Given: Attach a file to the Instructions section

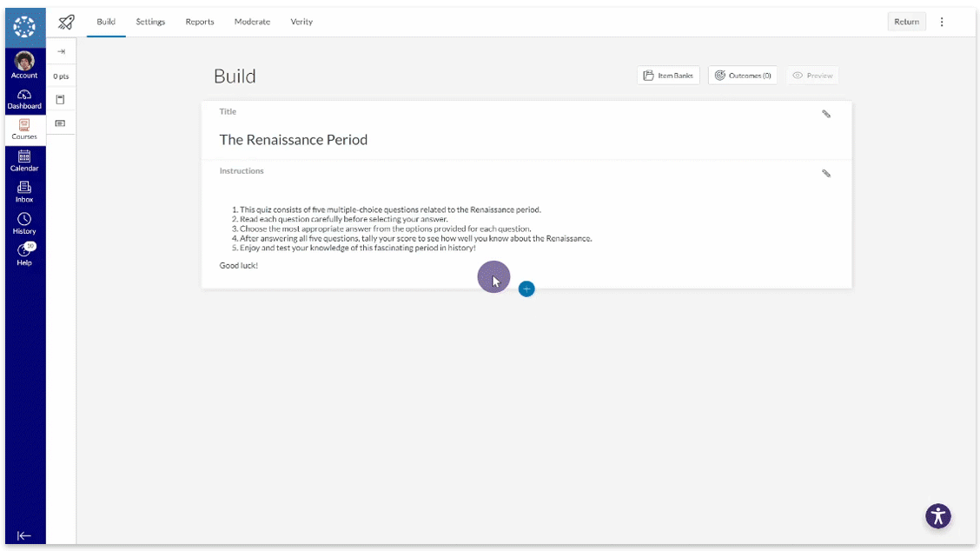Looking at the screenshot, I should click(826, 173).
